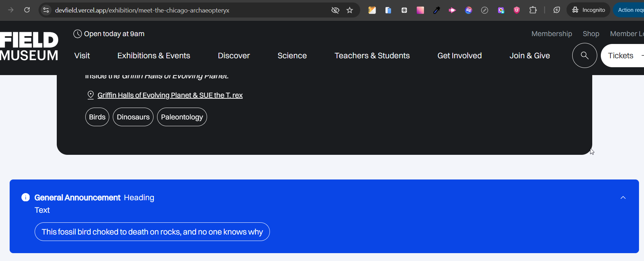This screenshot has width=644, height=261.
Task: Open the Science menu
Action: pyautogui.click(x=292, y=56)
